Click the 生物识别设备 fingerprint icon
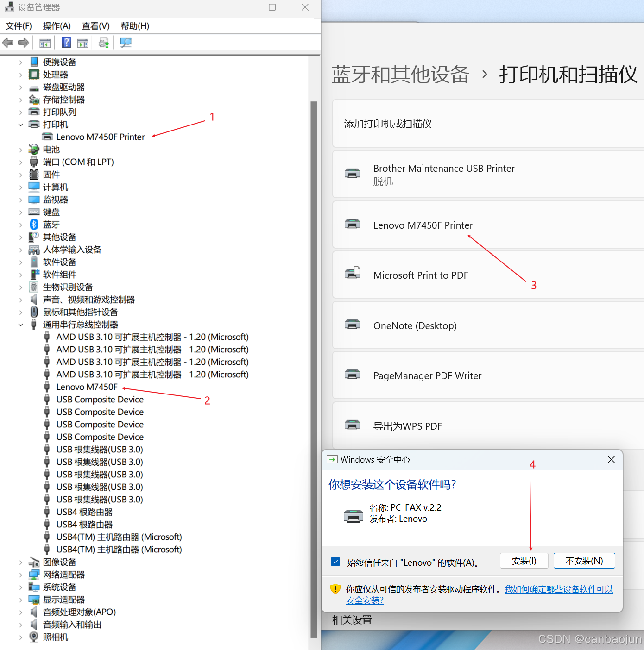 34,287
